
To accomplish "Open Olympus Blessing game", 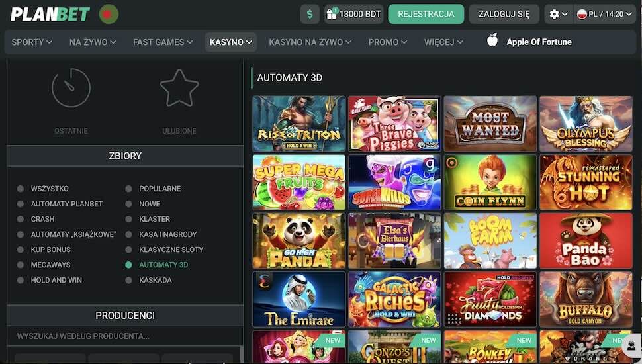I will pos(586,124).
